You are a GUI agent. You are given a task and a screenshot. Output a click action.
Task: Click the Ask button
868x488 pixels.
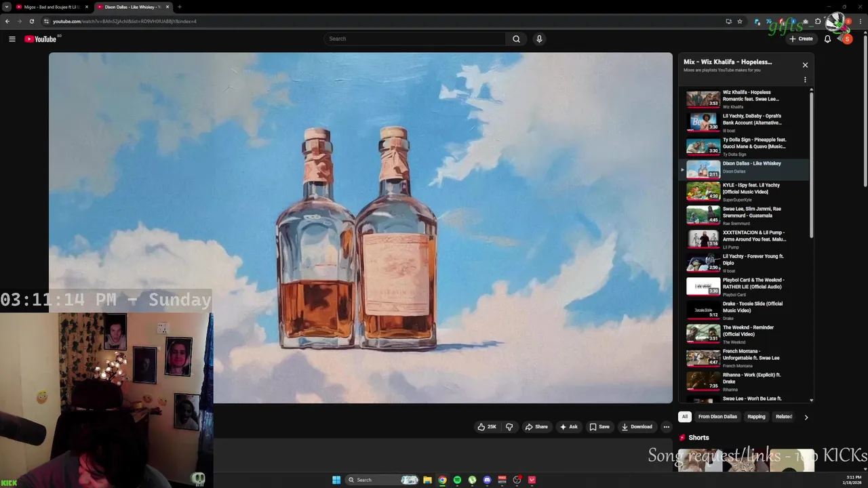coord(568,427)
